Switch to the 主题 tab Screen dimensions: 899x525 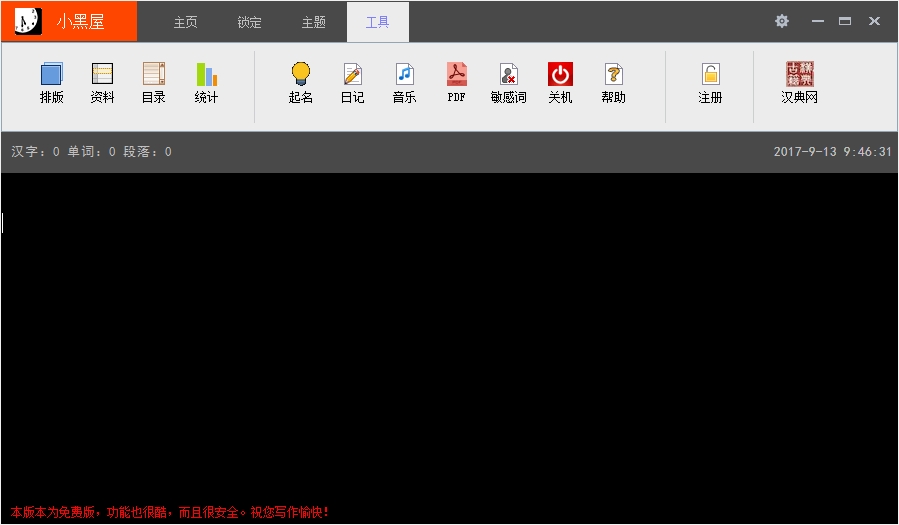click(314, 22)
